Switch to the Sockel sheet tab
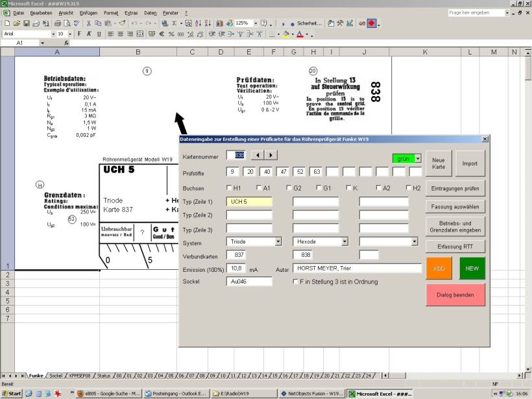The height and width of the screenshot is (399, 532). tap(56, 376)
